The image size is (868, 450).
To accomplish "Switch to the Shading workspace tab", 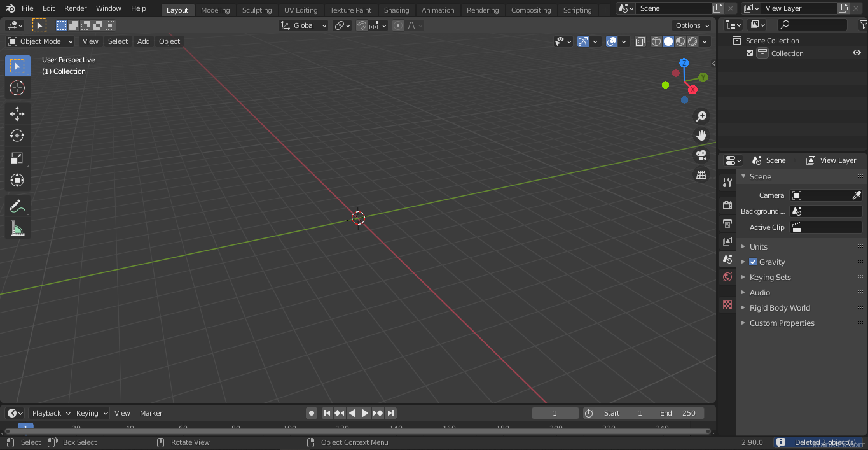I will click(x=396, y=10).
